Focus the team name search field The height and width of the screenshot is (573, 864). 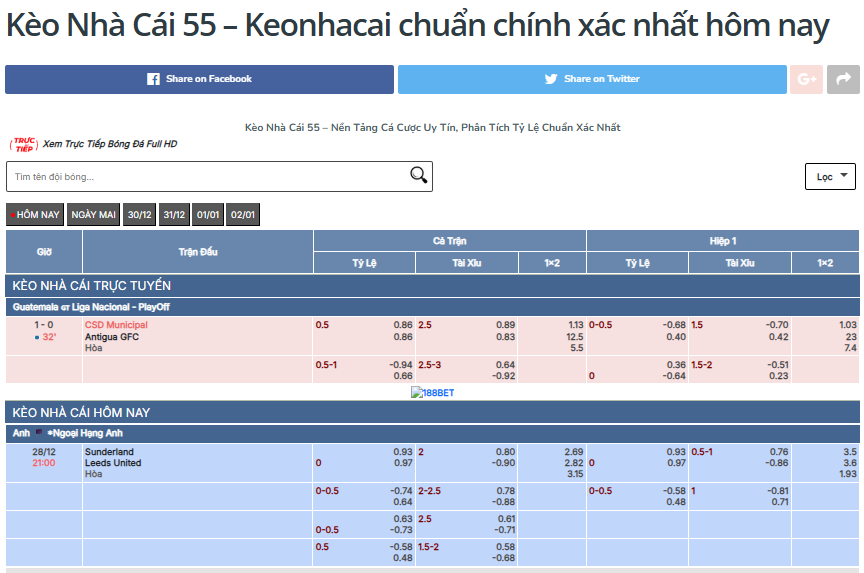pyautogui.click(x=205, y=176)
